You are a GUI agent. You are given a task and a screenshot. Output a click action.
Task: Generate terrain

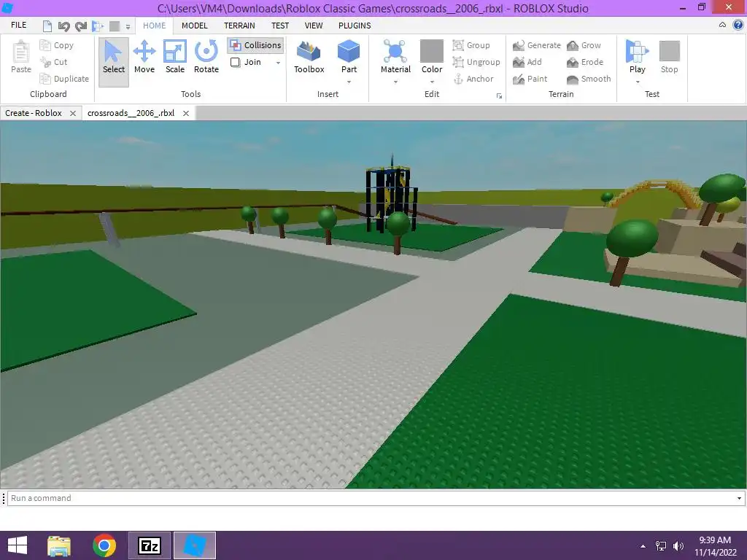tap(537, 45)
